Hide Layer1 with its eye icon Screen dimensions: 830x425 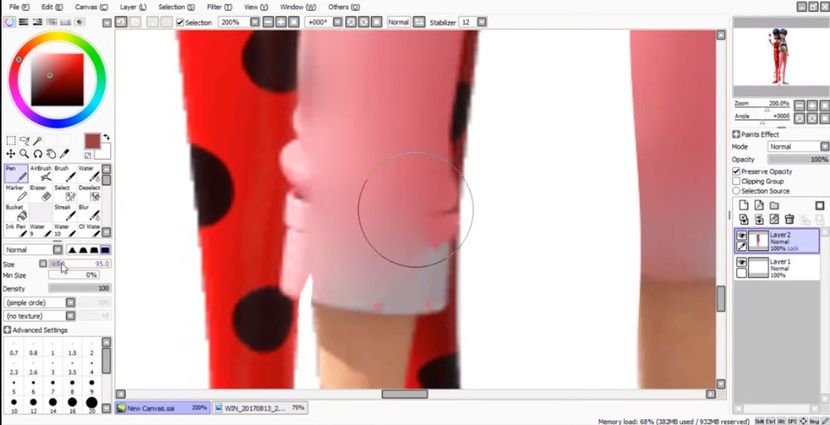(742, 263)
